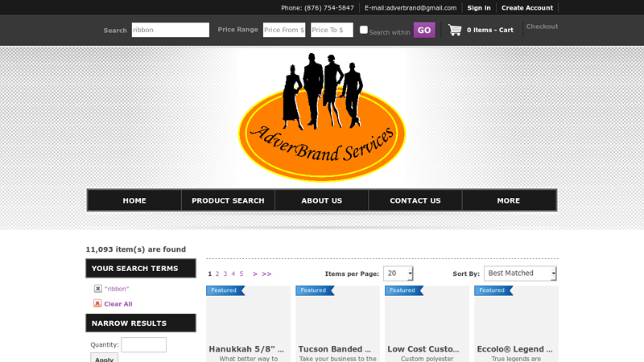Open the Sort By dropdown
The height and width of the screenshot is (362, 644).
520,274
